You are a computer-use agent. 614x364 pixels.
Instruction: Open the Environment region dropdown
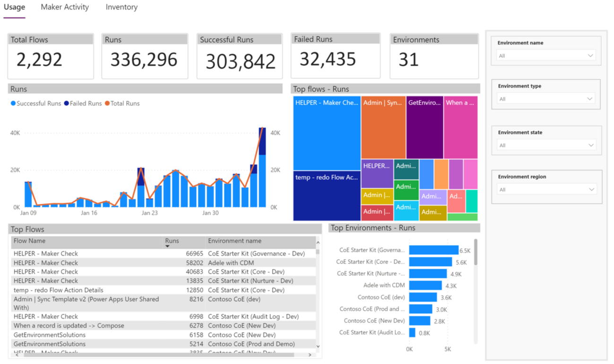(x=546, y=189)
